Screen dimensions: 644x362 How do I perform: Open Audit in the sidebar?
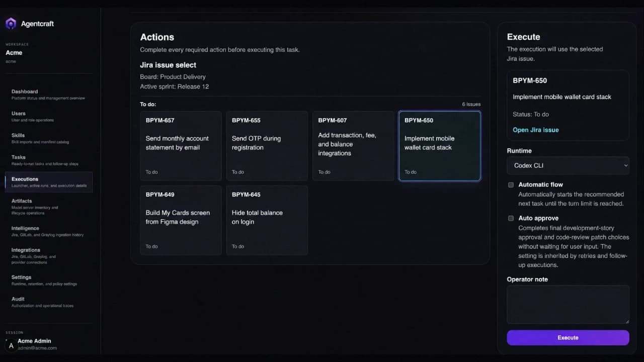(x=49, y=302)
